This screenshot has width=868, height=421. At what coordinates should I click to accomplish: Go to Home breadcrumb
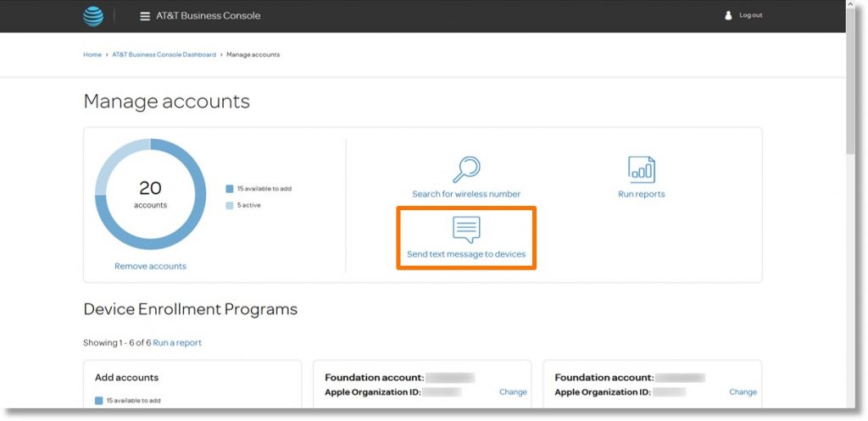tap(92, 55)
